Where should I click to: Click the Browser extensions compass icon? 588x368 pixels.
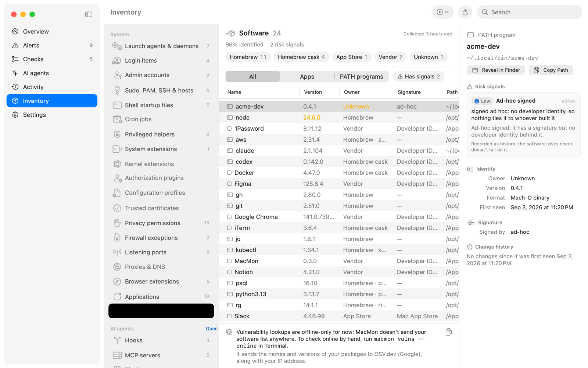(x=117, y=282)
